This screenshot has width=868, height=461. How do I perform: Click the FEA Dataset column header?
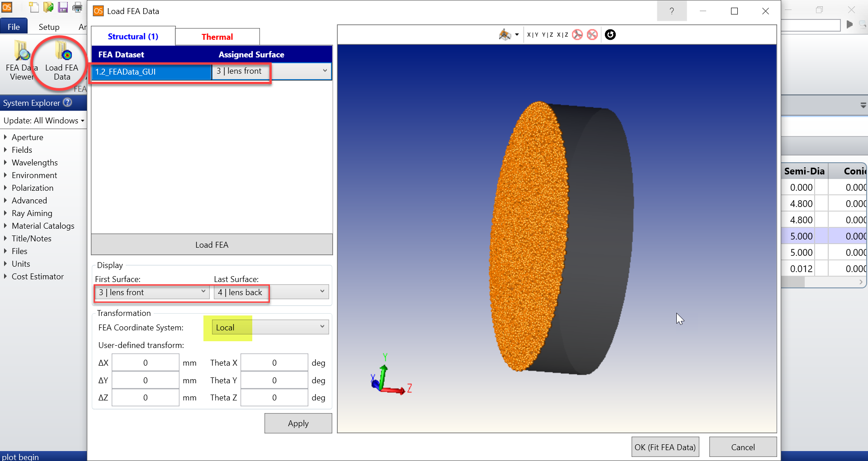click(121, 55)
